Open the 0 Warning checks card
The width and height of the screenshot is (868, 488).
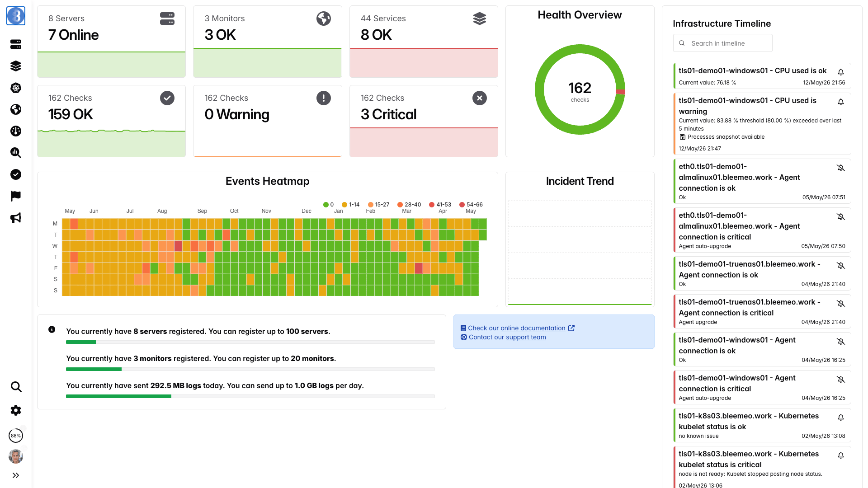268,121
